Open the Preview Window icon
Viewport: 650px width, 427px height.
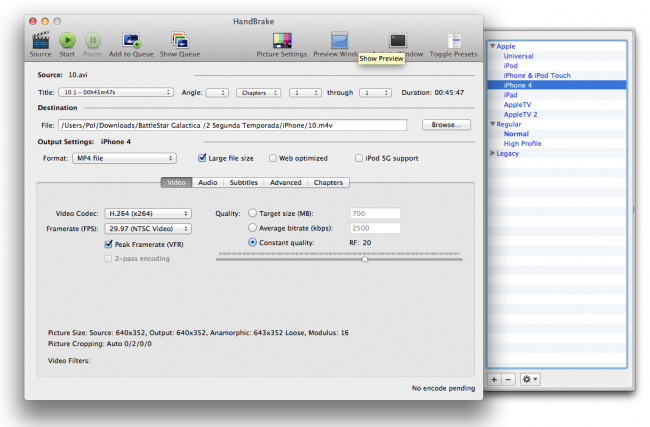tap(339, 40)
